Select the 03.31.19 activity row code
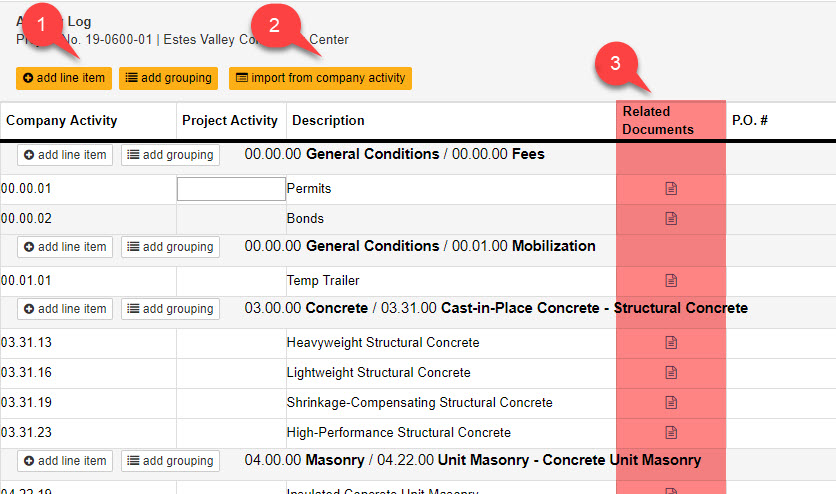Image resolution: width=836 pixels, height=494 pixels. (x=27, y=402)
